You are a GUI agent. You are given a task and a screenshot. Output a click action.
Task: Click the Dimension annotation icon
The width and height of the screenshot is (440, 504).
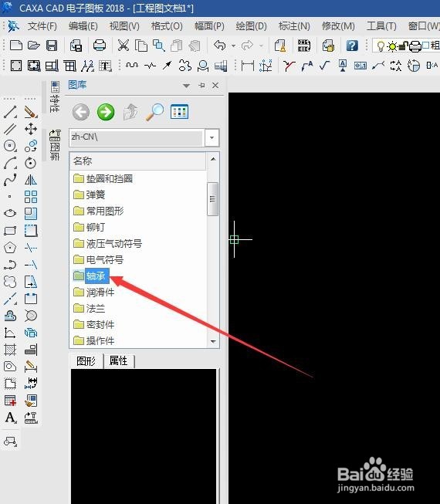[x=248, y=66]
